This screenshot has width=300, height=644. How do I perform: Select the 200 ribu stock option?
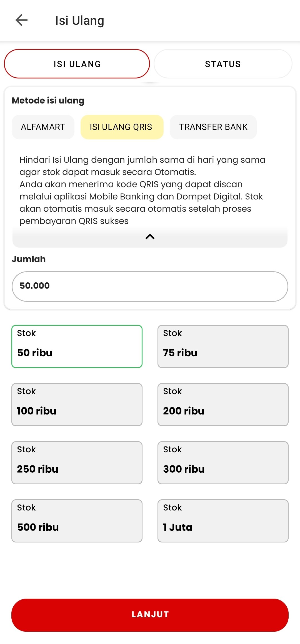[x=223, y=404]
